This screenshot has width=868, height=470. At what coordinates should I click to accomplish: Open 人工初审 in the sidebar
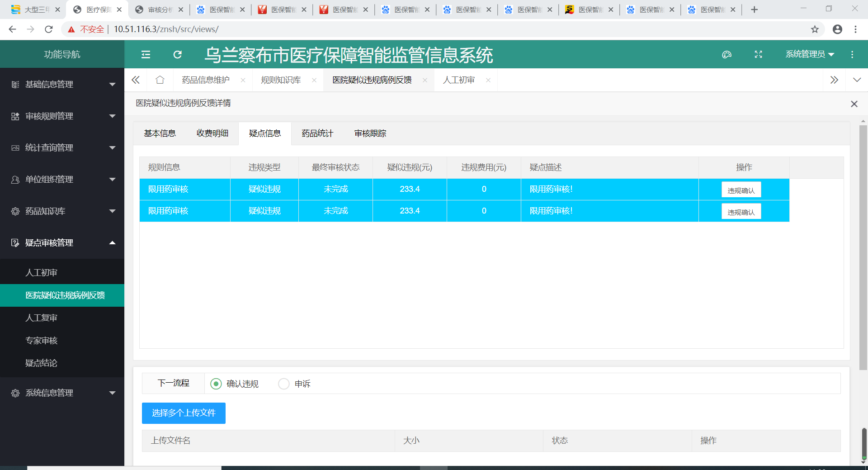click(x=62, y=273)
